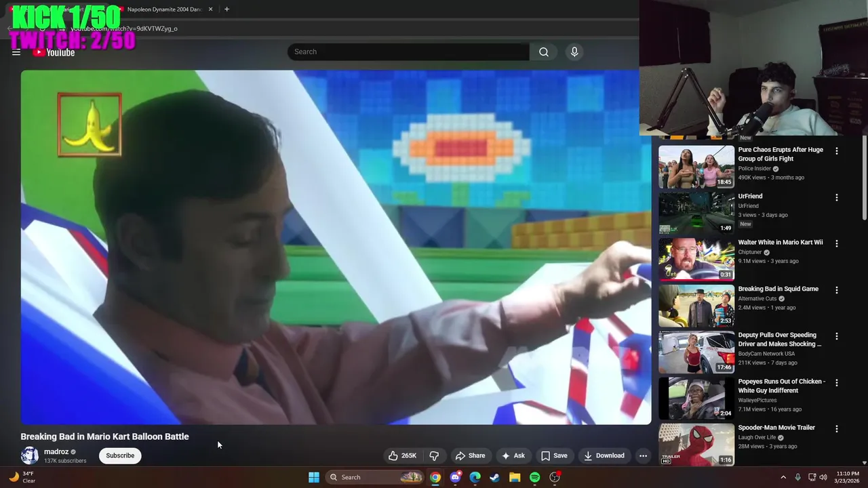Open Spotify from the taskbar
Image resolution: width=868 pixels, height=488 pixels.
pos(534,477)
